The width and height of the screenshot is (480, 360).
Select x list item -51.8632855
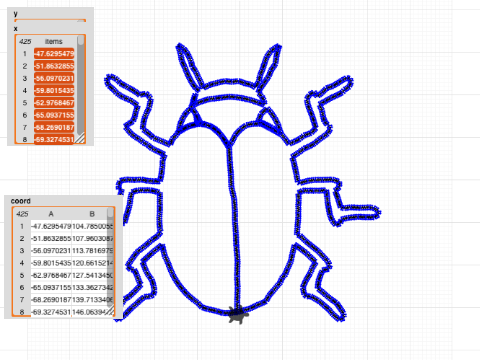[54, 66]
